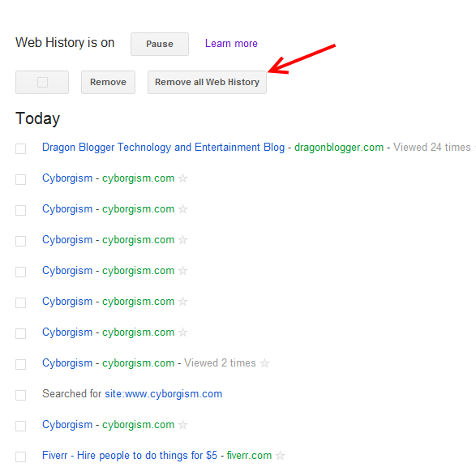
Task: Open Fiverr - Hire people to do things link
Action: pyautogui.click(x=130, y=456)
